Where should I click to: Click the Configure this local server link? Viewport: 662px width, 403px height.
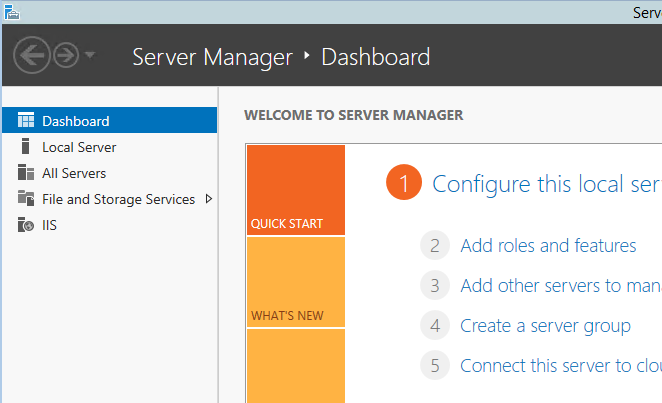coord(547,184)
